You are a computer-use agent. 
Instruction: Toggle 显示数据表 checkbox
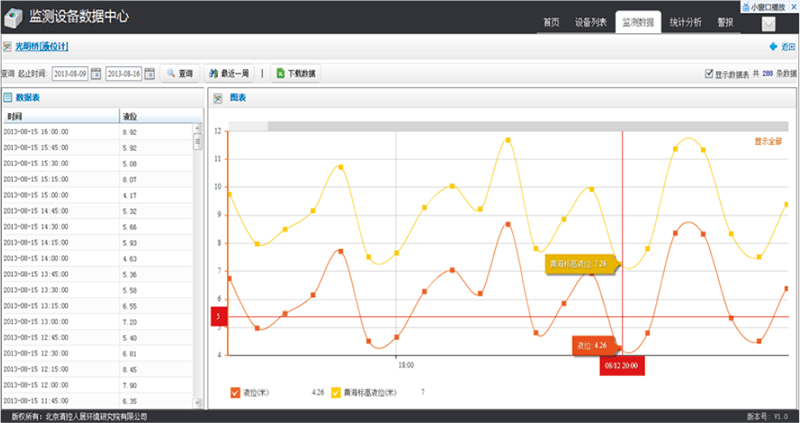point(709,74)
